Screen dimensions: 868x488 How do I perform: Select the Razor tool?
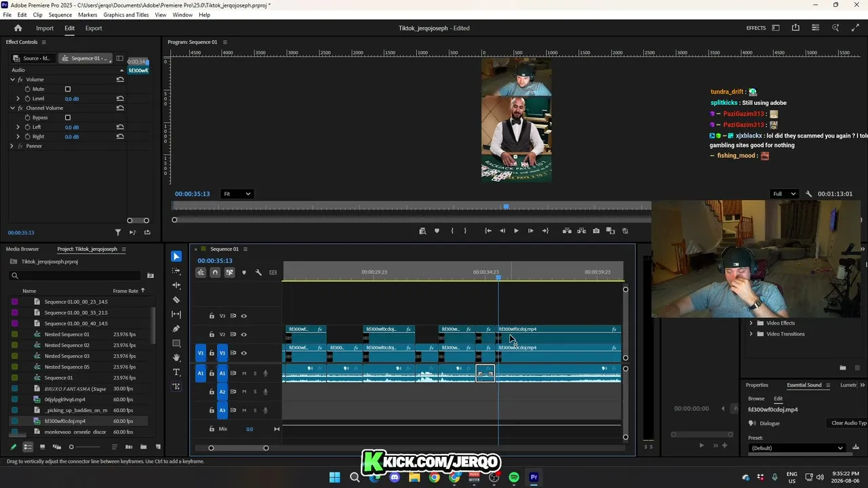[176, 300]
